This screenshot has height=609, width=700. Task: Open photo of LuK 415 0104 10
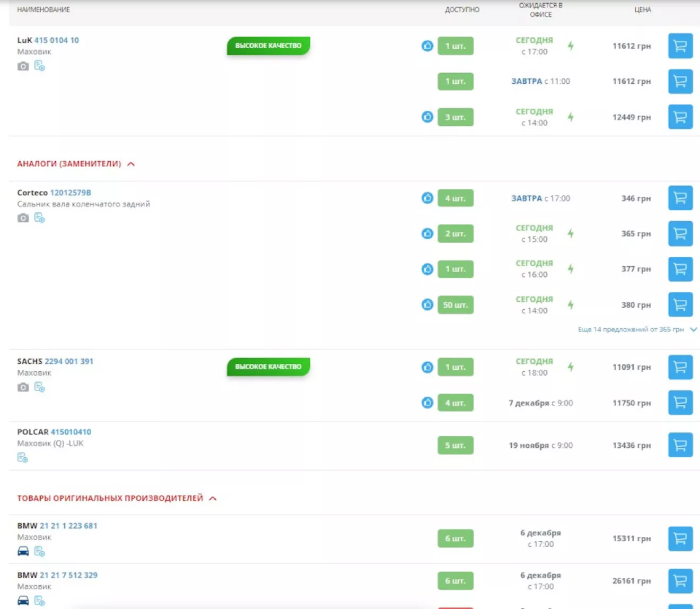point(23,66)
